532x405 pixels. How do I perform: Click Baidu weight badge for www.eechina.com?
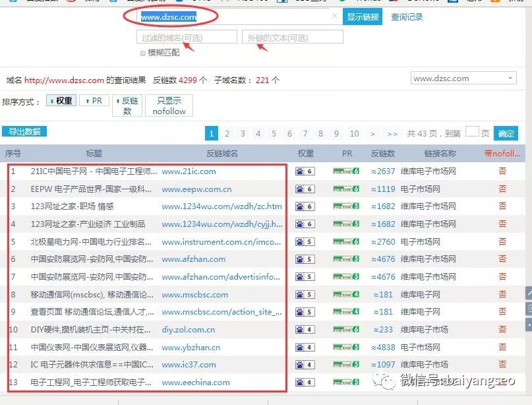click(x=305, y=383)
